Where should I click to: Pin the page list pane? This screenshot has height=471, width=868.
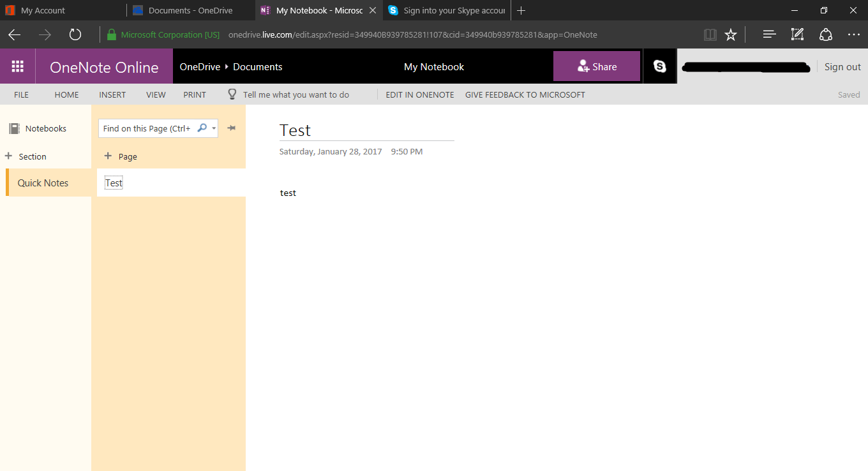pyautogui.click(x=232, y=128)
